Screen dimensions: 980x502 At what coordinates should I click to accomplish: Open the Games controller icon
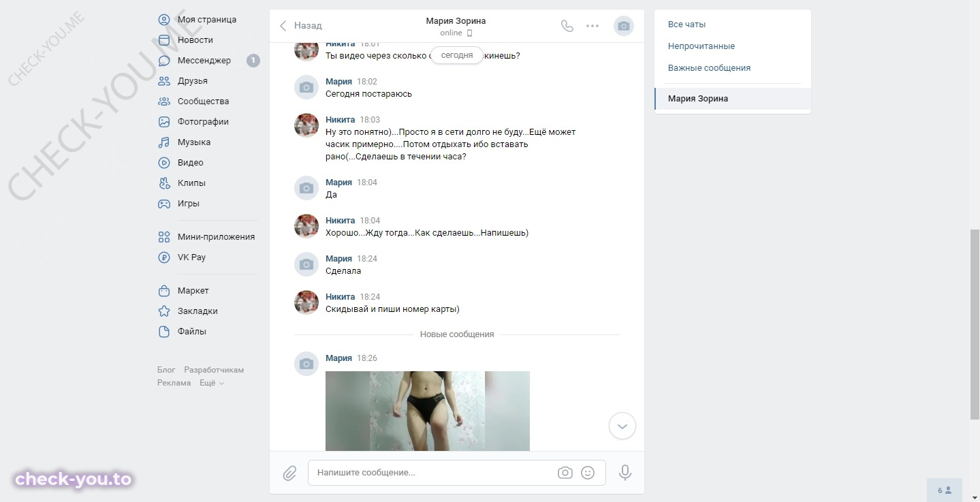tap(164, 204)
